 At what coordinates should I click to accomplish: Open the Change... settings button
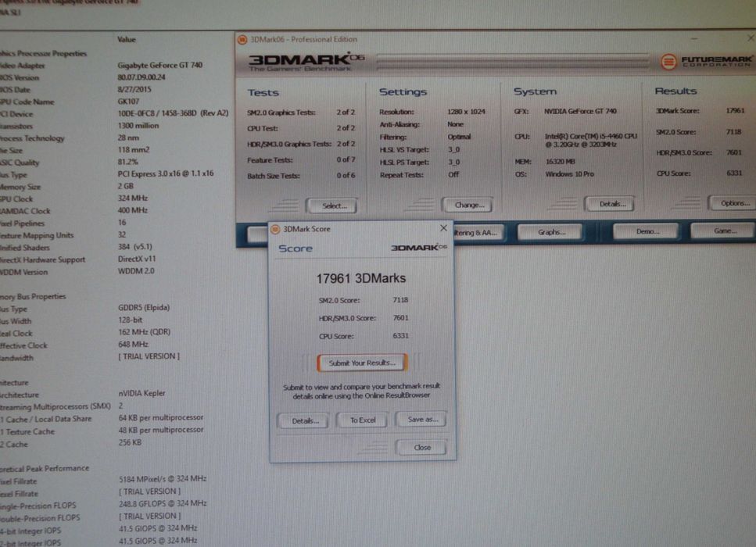point(468,205)
